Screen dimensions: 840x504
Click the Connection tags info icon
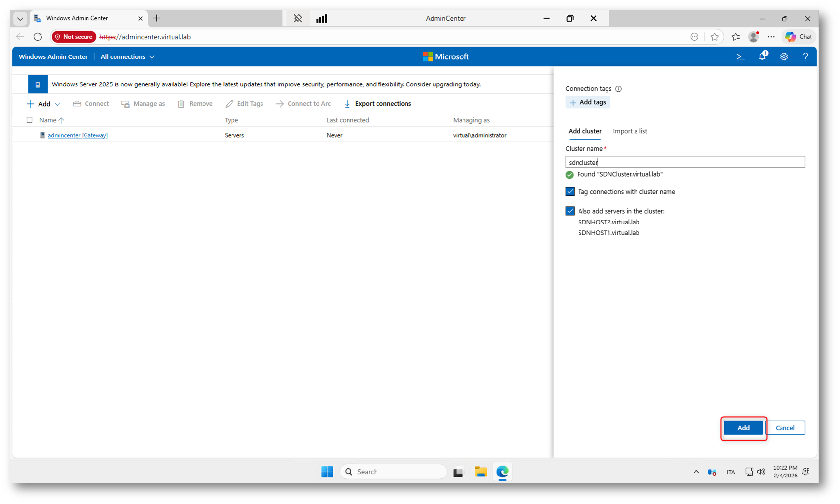[x=618, y=89]
